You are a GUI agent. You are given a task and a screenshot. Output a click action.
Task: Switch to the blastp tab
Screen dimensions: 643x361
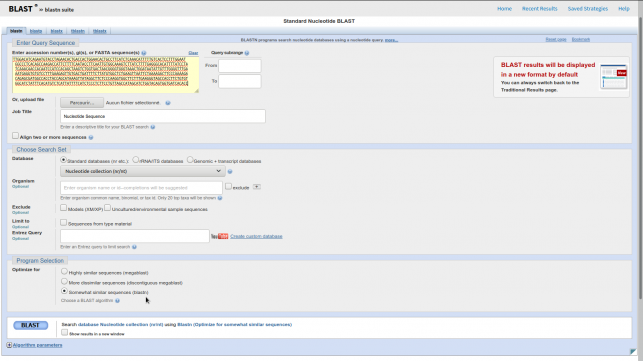[x=36, y=31]
